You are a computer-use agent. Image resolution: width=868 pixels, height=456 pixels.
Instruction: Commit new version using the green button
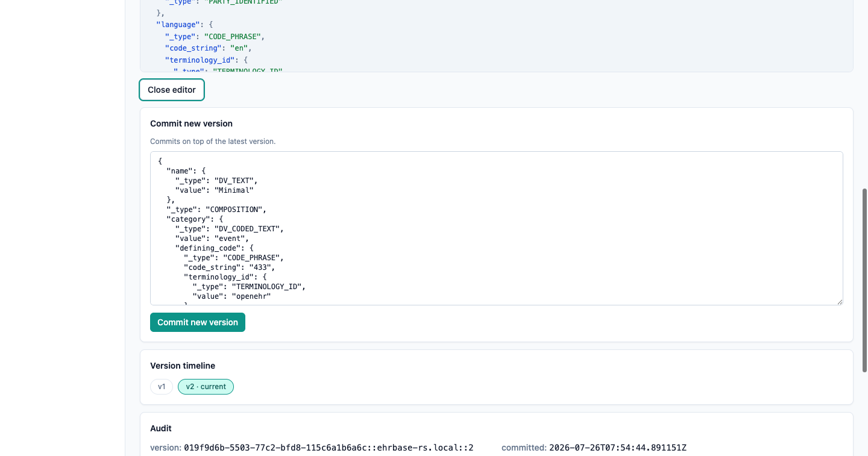(198, 322)
